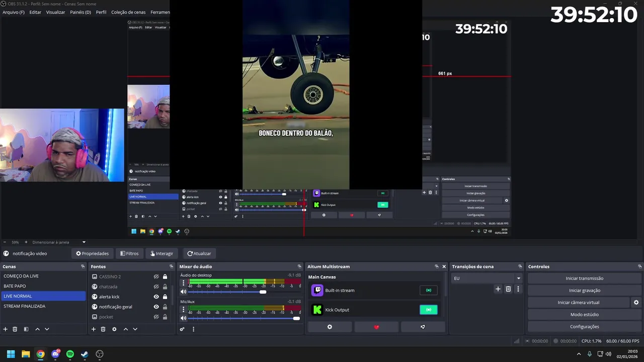Screen dimensions: 644x362
Task: Open Windows Start menu
Action: [11, 354]
